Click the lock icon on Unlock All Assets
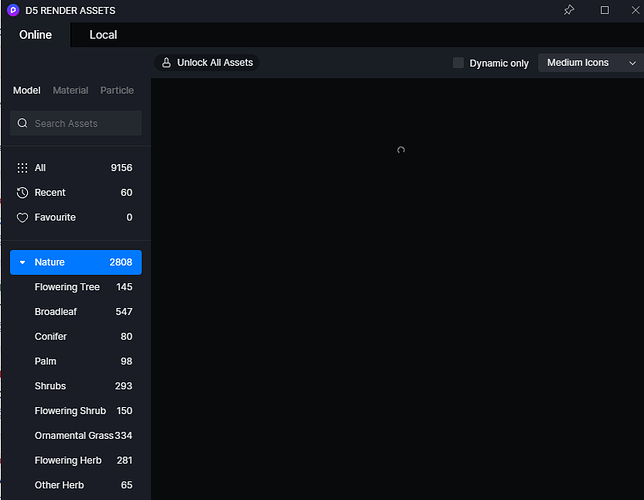The width and height of the screenshot is (644, 500). coord(166,62)
